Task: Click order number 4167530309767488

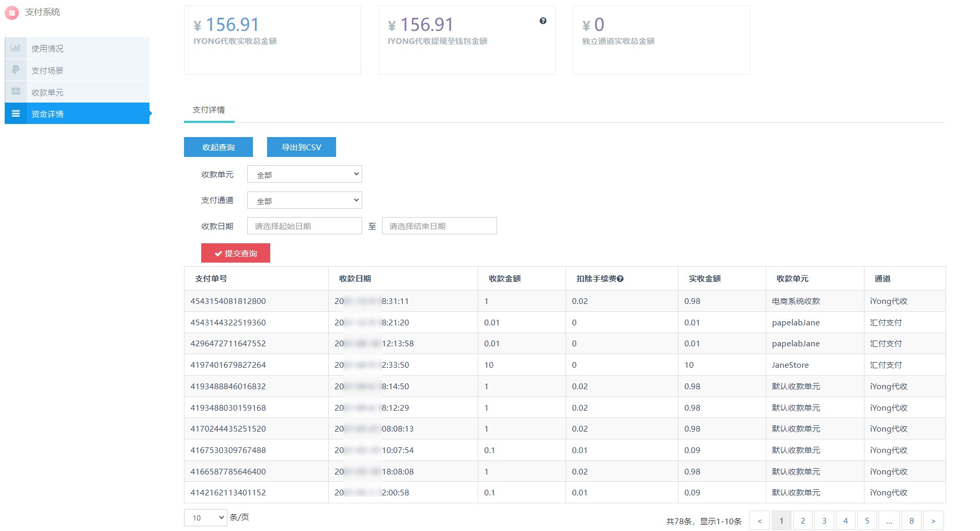Action: pos(228,450)
